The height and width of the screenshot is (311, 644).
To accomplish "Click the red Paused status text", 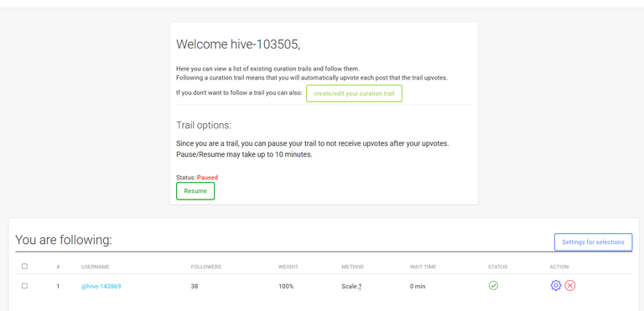I will (207, 178).
